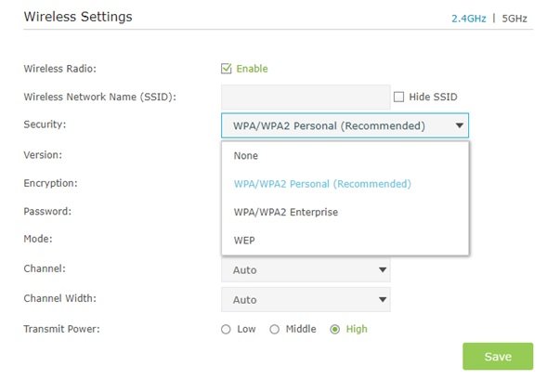Uncheck the Wireless Radio Enable checkbox
The width and height of the screenshot is (547, 392).
click(x=226, y=69)
